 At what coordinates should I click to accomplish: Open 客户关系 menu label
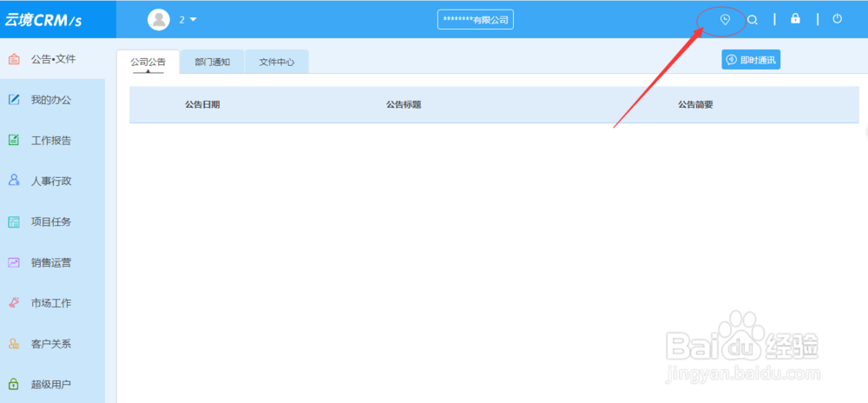point(51,344)
